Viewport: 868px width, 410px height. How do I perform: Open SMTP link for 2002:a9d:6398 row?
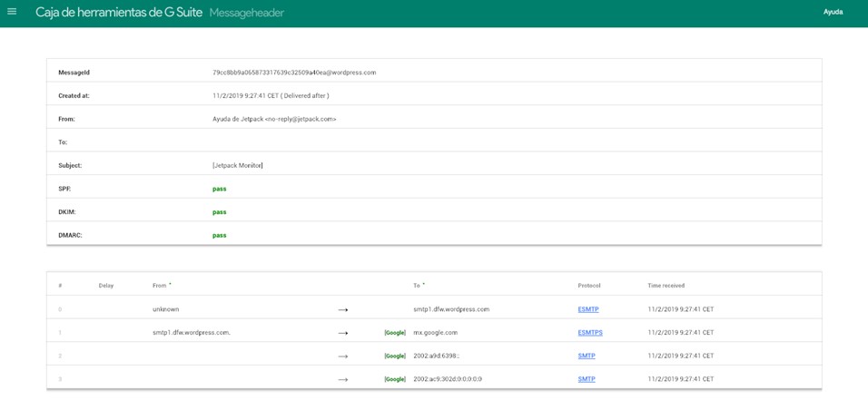pos(587,356)
